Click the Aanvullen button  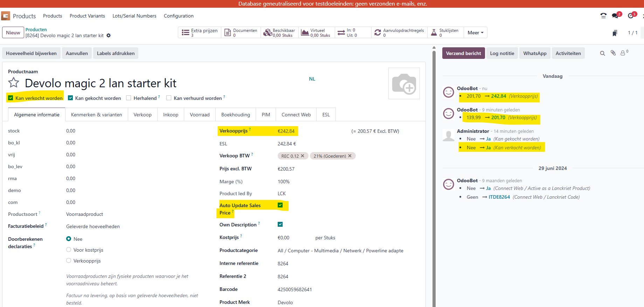pos(77,53)
